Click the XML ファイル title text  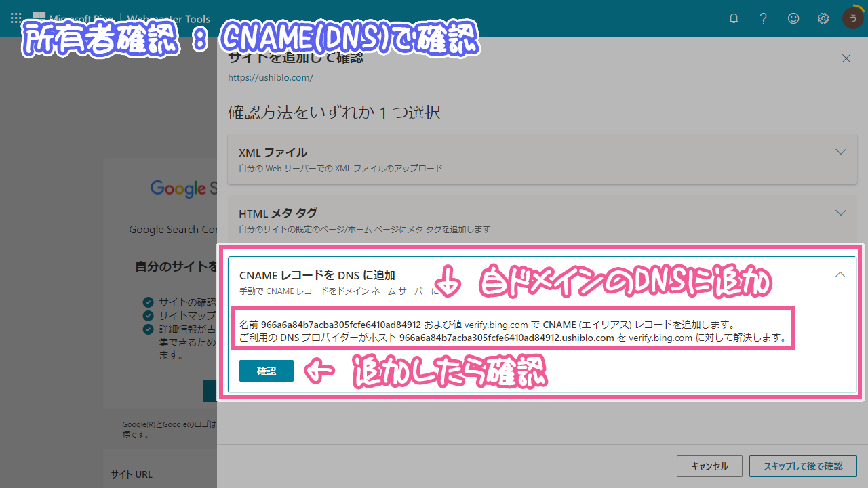273,152
